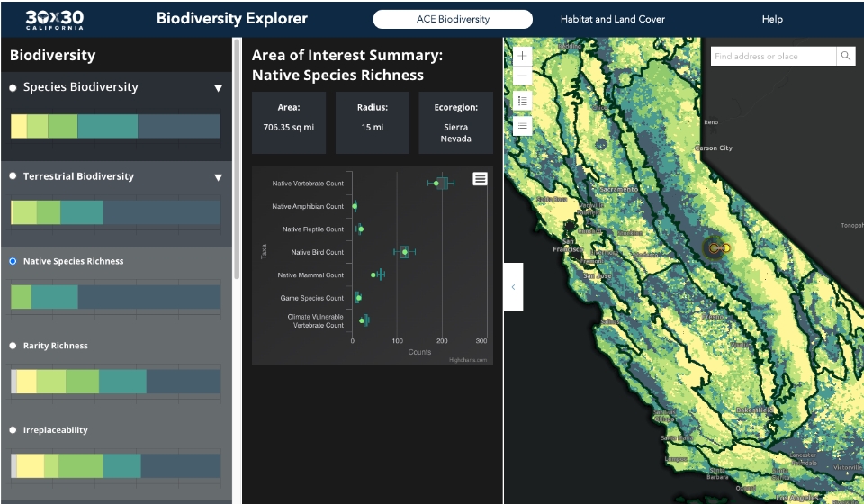The height and width of the screenshot is (504, 864).
Task: Click the Highcharts.com credit link
Action: pyautogui.click(x=468, y=360)
